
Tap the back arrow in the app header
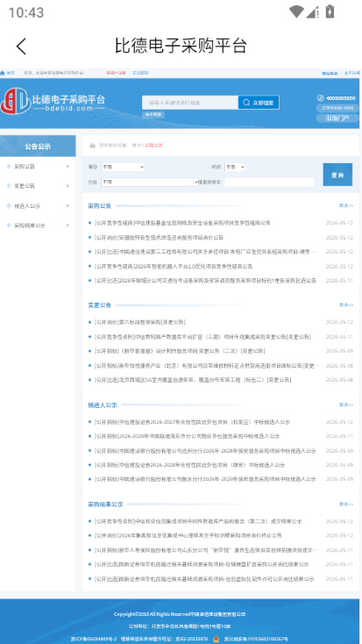click(x=21, y=46)
